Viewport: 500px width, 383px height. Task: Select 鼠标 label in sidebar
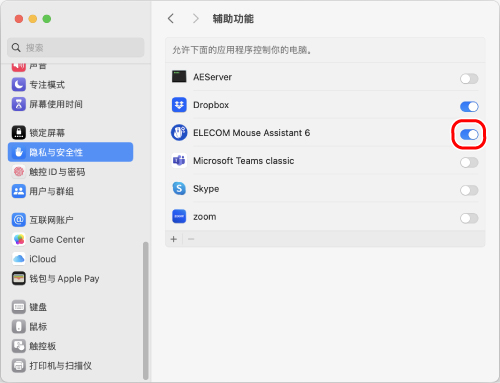38,327
